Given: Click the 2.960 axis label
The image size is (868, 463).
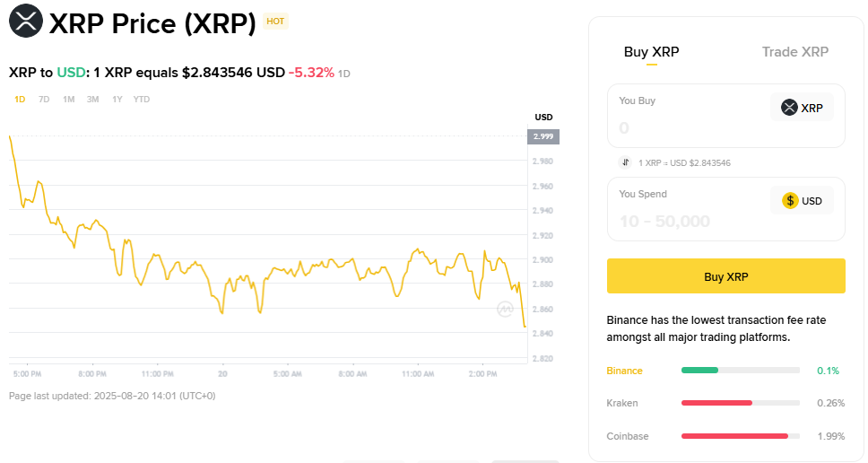Looking at the screenshot, I should (x=542, y=186).
